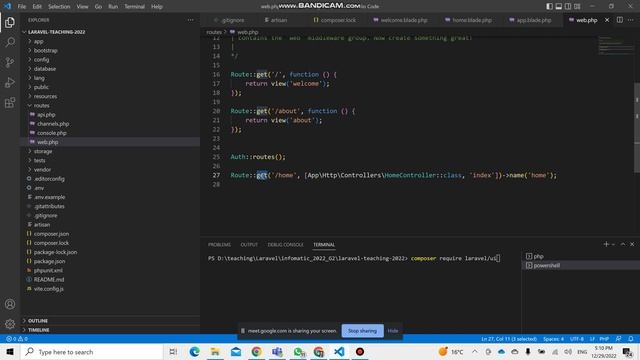The width and height of the screenshot is (640, 360).
Task: Expand the app folder
Action: [x=38, y=41]
